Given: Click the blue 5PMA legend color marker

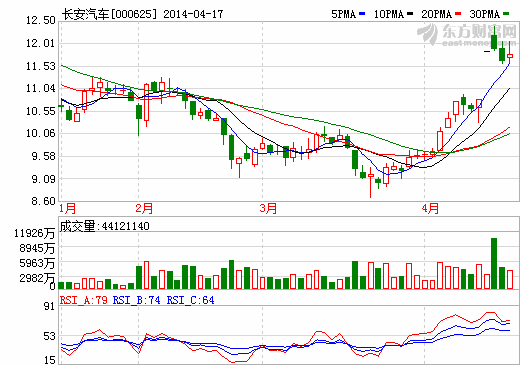Looking at the screenshot, I should coord(362,14).
